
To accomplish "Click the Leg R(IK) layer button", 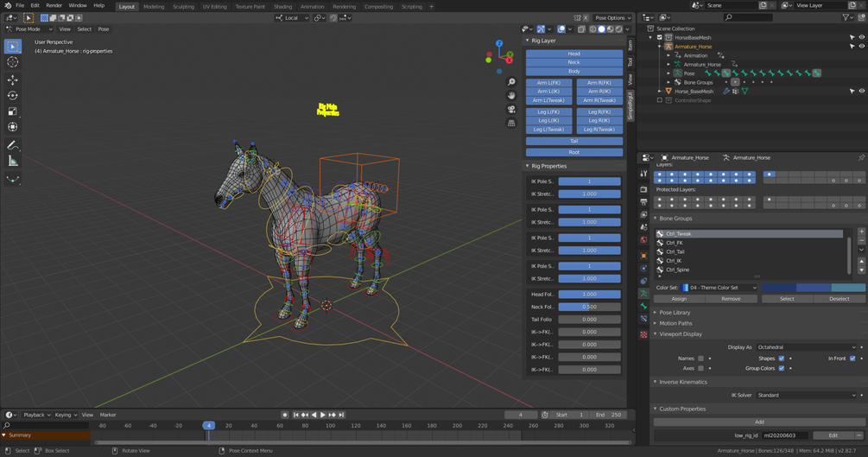I will (599, 121).
